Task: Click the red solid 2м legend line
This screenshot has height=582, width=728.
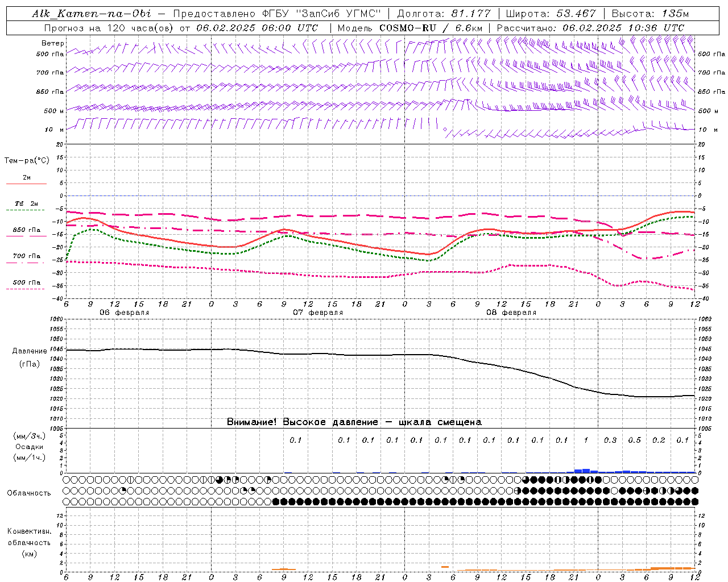Action: [26, 184]
